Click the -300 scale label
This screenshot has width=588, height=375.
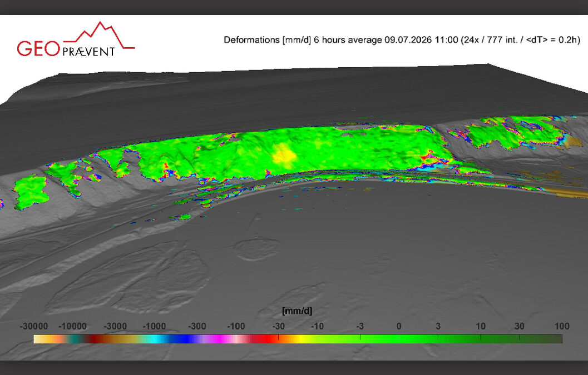197,326
